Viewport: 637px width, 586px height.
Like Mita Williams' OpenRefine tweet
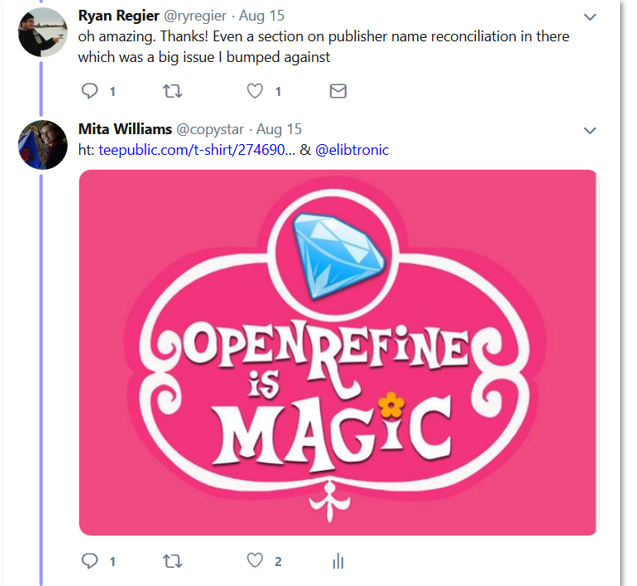pyautogui.click(x=255, y=560)
